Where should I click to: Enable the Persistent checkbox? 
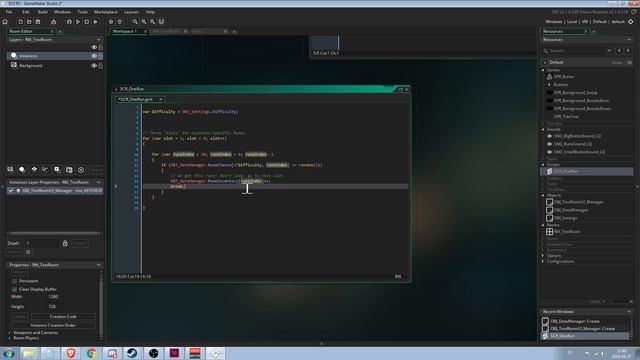[x=15, y=281]
